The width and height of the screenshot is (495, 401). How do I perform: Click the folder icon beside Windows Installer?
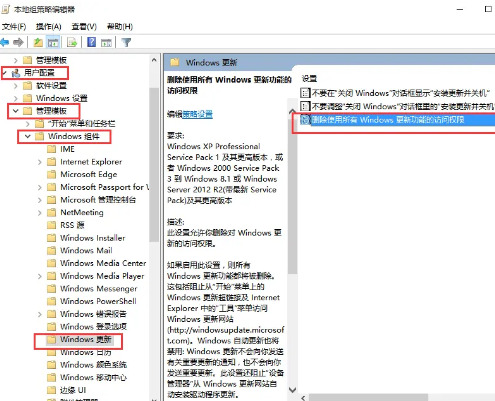(51, 238)
